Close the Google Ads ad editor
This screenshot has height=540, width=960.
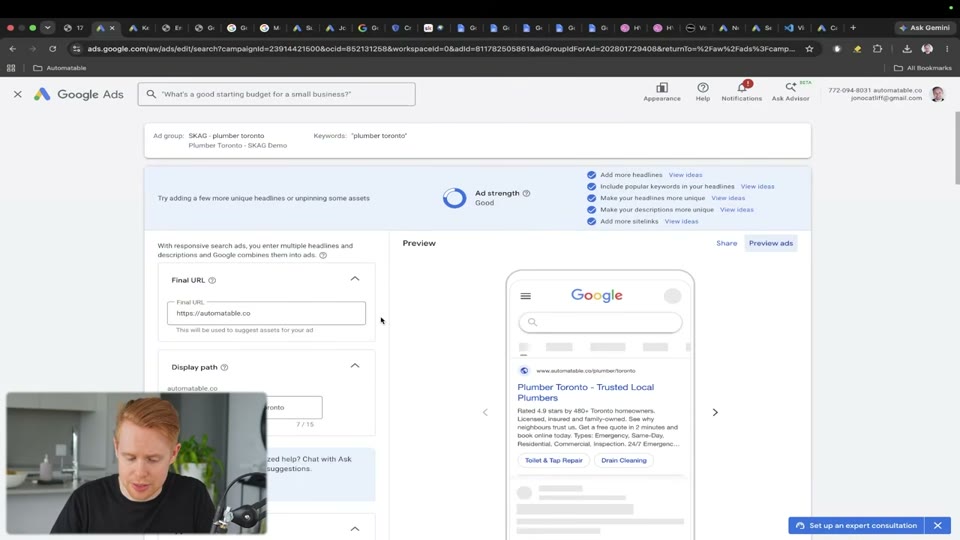(x=18, y=94)
